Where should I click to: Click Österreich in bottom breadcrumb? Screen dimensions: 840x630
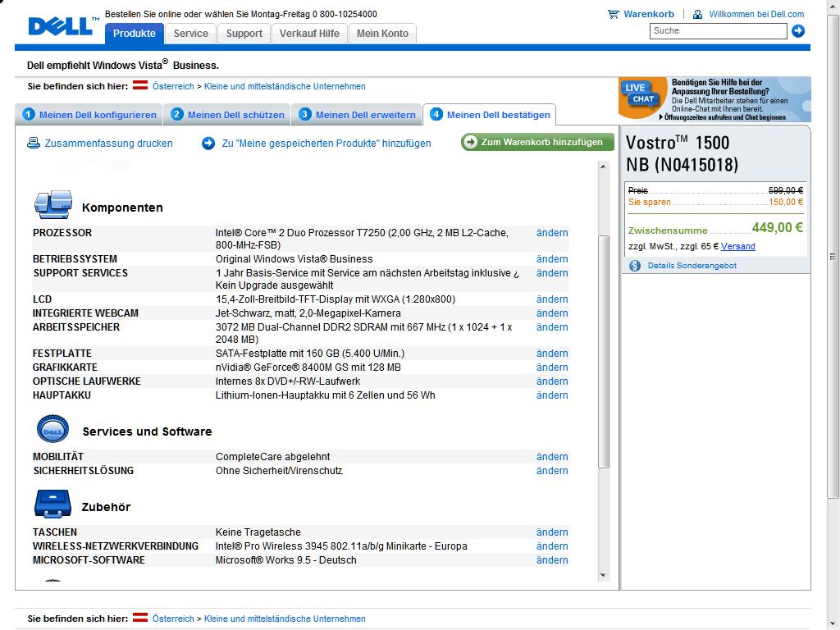(x=173, y=619)
